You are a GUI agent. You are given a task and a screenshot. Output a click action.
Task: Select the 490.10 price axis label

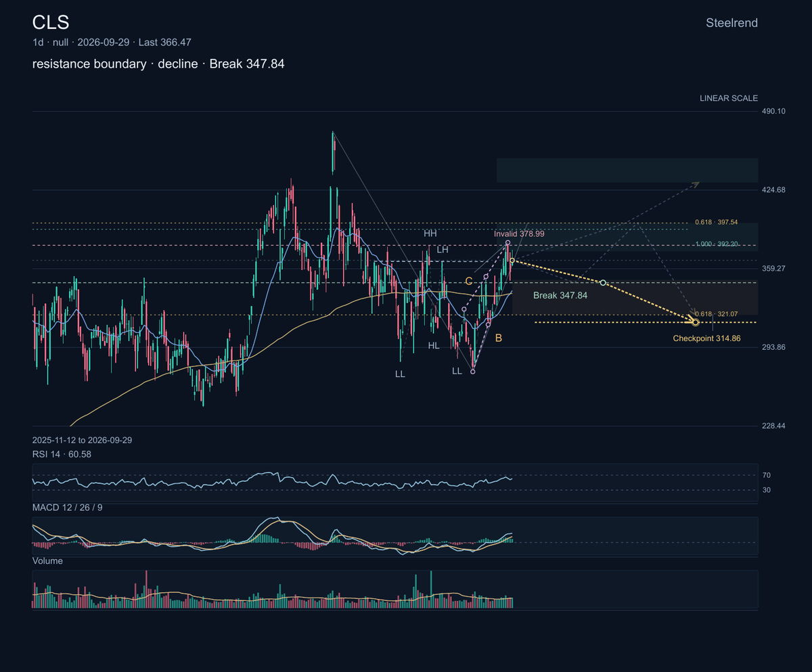tap(774, 111)
